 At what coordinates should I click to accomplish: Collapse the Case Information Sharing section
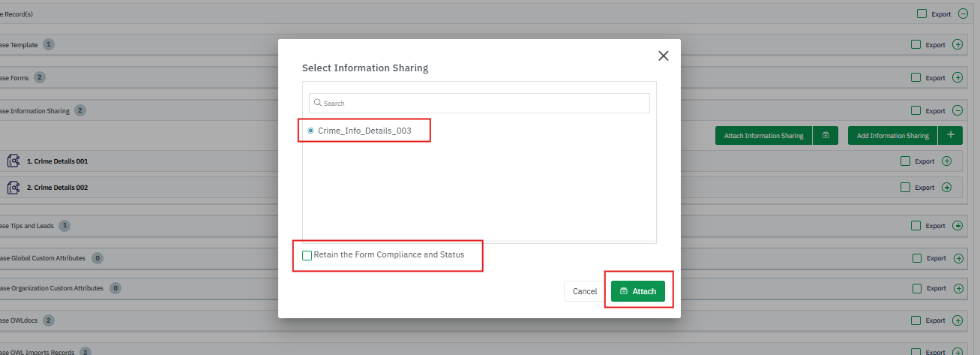point(958,110)
